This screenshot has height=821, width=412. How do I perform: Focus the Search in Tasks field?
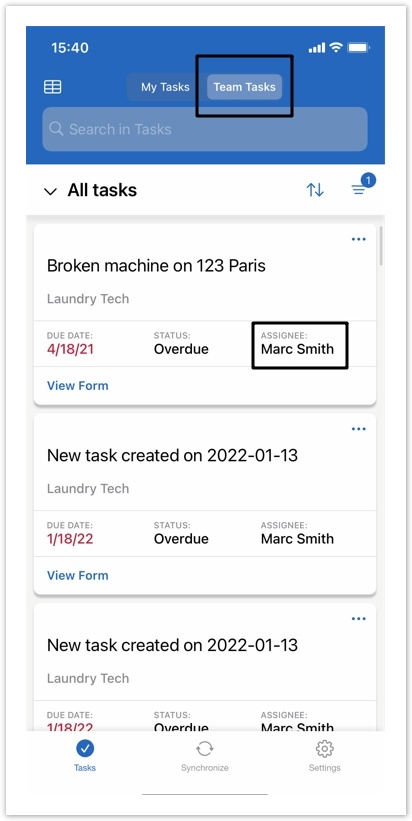[205, 129]
